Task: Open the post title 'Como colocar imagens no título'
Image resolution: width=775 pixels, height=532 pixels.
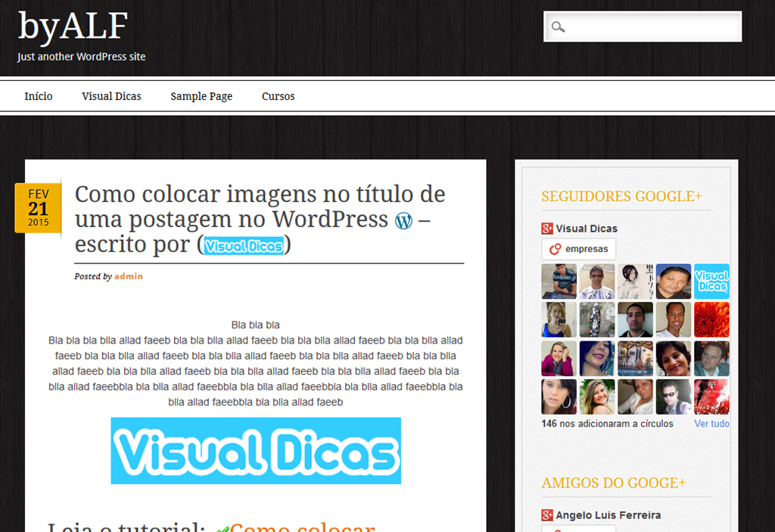Action: point(260,219)
